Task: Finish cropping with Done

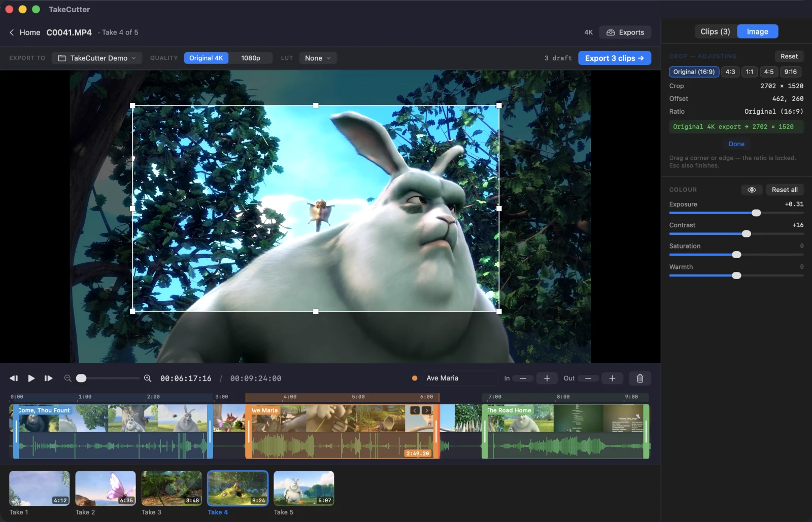Action: tap(736, 144)
